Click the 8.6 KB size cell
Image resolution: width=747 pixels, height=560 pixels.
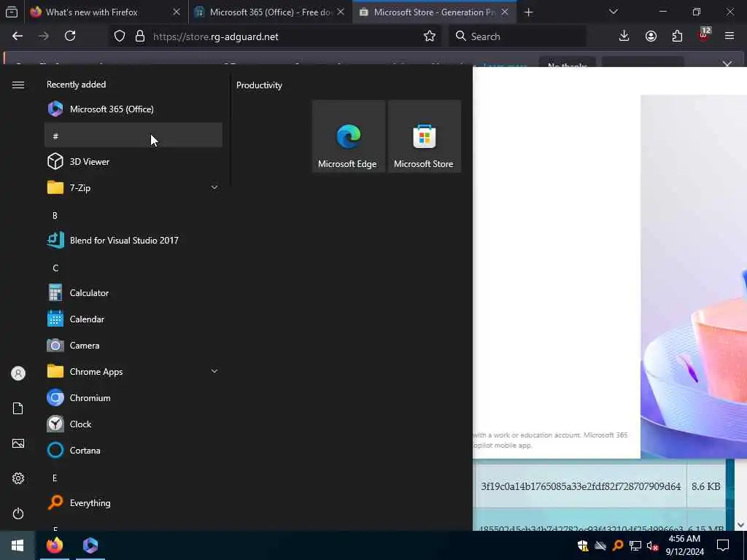coord(705,486)
